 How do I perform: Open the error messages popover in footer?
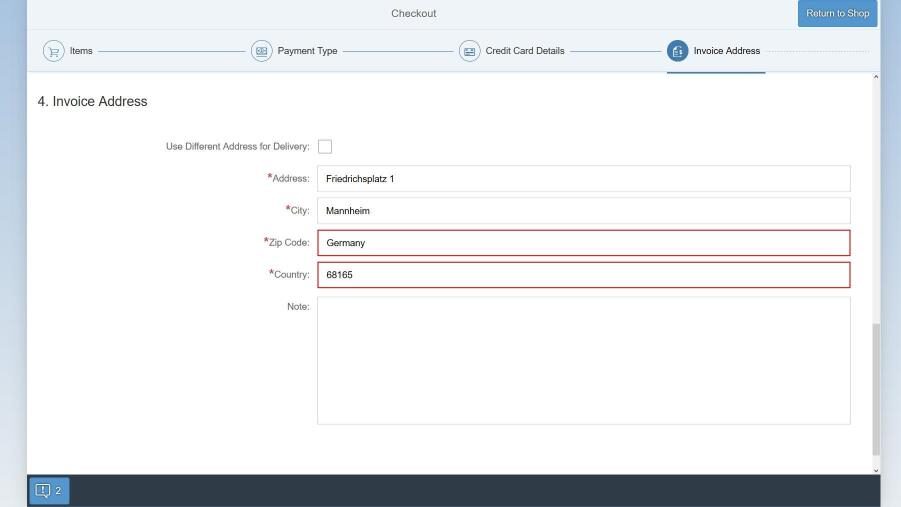tap(49, 490)
